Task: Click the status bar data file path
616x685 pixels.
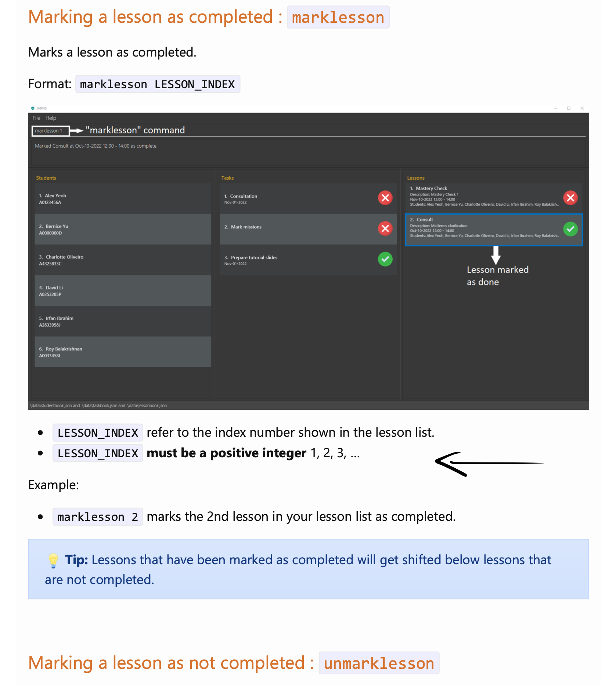Action: click(98, 406)
